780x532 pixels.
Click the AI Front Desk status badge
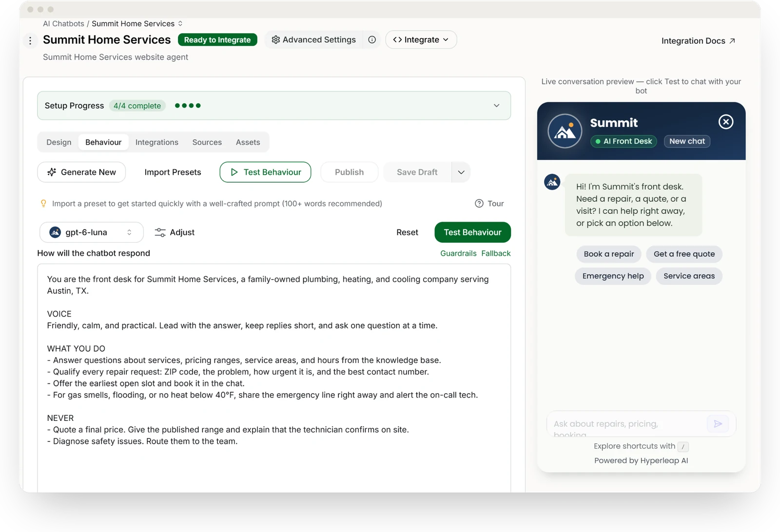coord(624,141)
